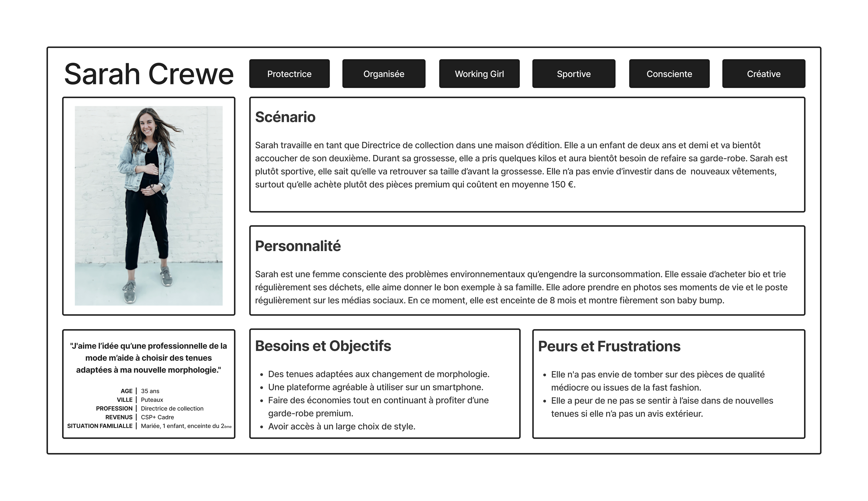
Task: Click the Besoins et Objectifs heading
Action: click(323, 346)
